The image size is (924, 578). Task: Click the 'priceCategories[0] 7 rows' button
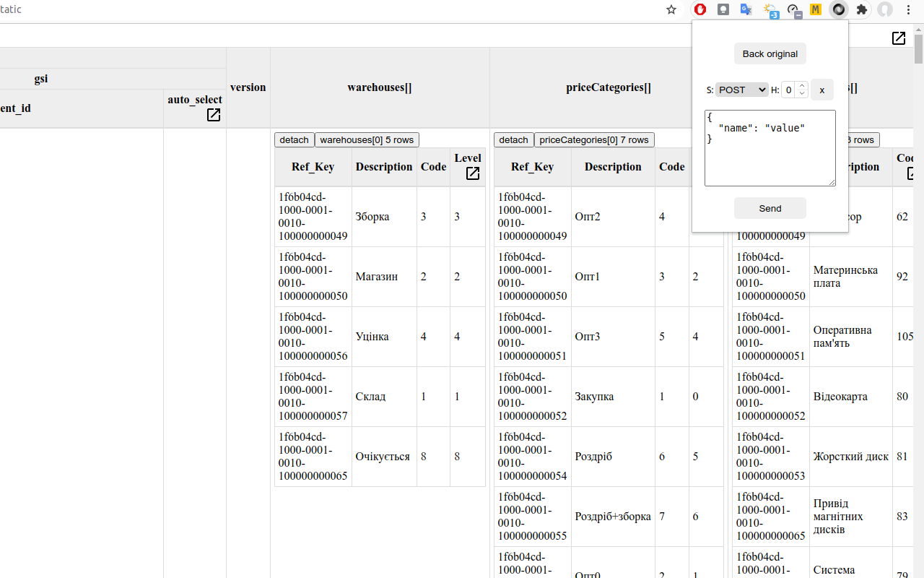click(x=594, y=139)
